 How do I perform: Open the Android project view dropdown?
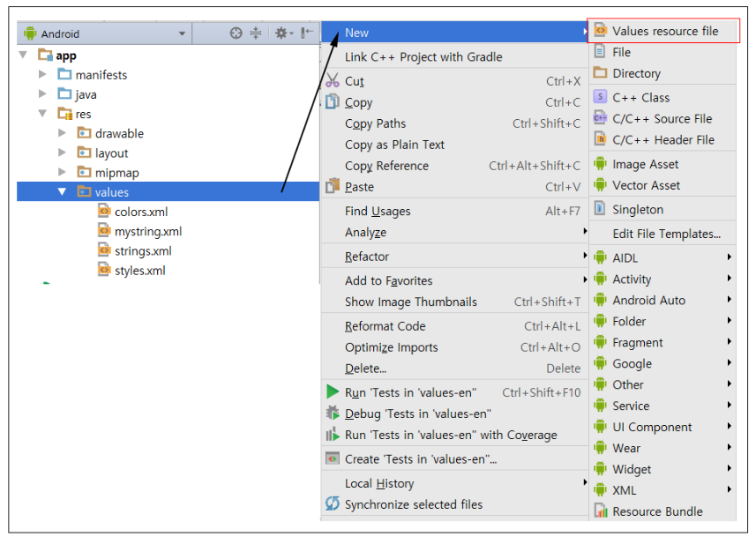click(x=182, y=34)
